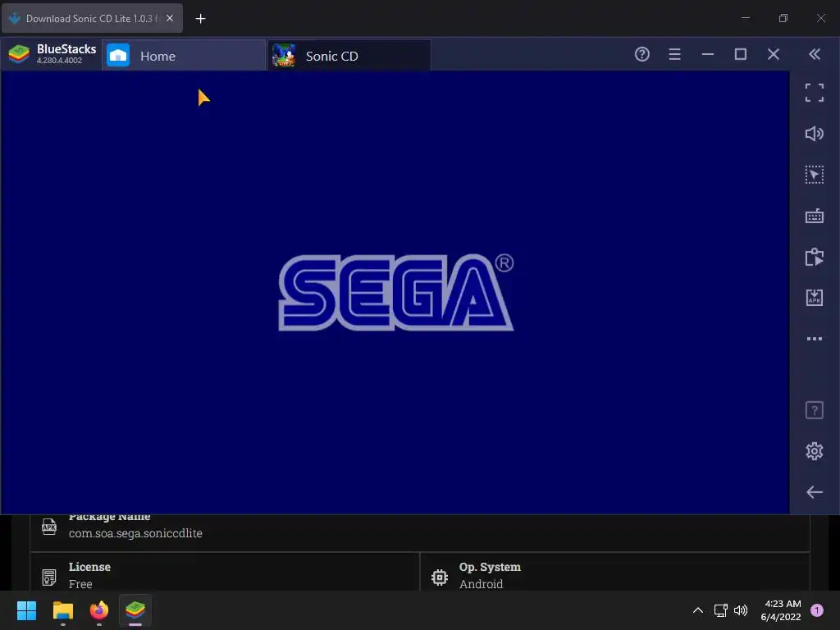
Task: Select browser tab Download Sonic CD Lite
Action: point(92,18)
